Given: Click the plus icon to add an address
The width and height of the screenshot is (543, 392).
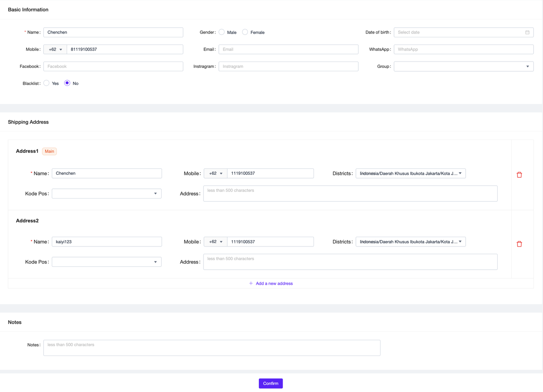Looking at the screenshot, I should tap(251, 283).
